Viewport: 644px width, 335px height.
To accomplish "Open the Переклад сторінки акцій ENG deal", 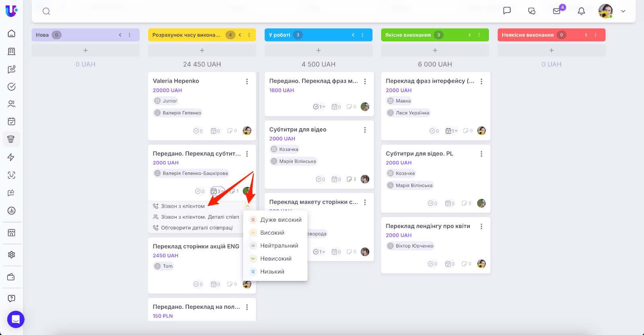I will pos(196,246).
